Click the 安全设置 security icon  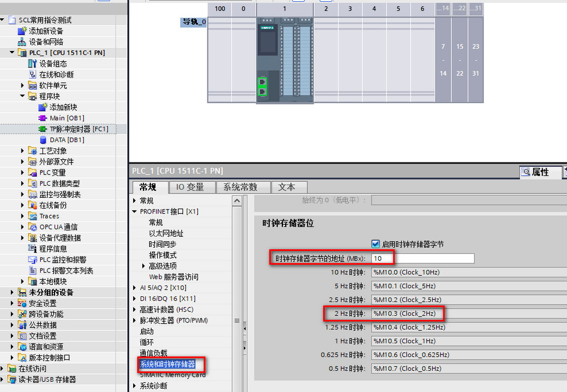[22, 303]
